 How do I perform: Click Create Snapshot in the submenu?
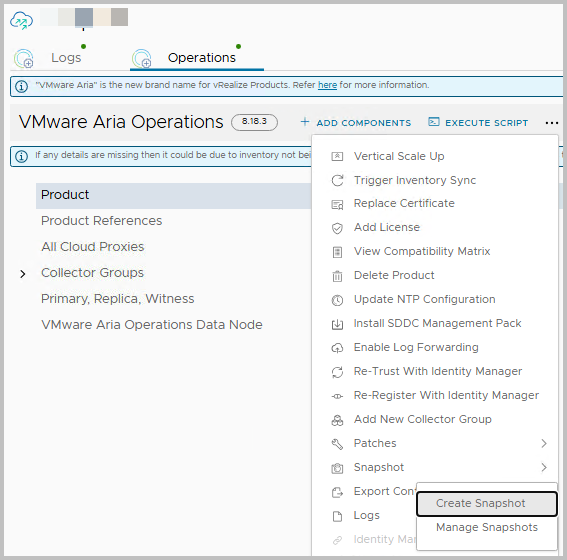pos(486,503)
